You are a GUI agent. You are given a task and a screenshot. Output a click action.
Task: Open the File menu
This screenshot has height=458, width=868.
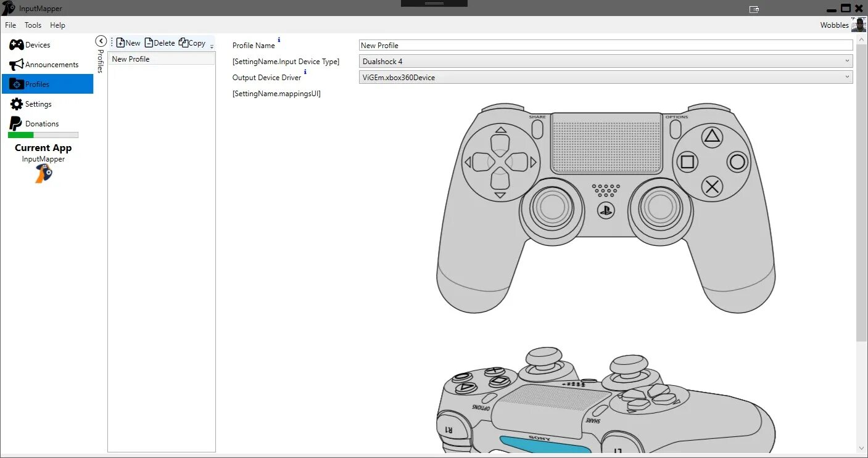tap(10, 25)
